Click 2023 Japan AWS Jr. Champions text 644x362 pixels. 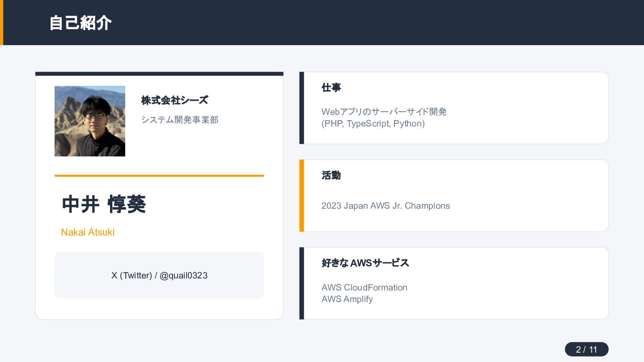(386, 206)
